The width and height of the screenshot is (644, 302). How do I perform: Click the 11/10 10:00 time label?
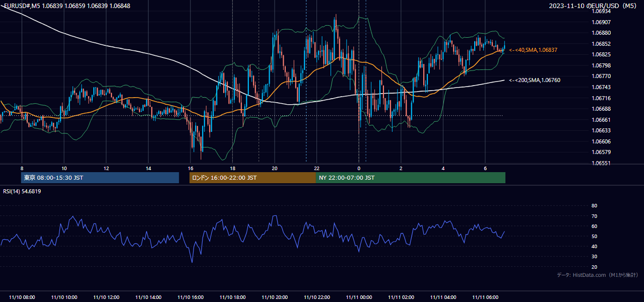pos(65,297)
